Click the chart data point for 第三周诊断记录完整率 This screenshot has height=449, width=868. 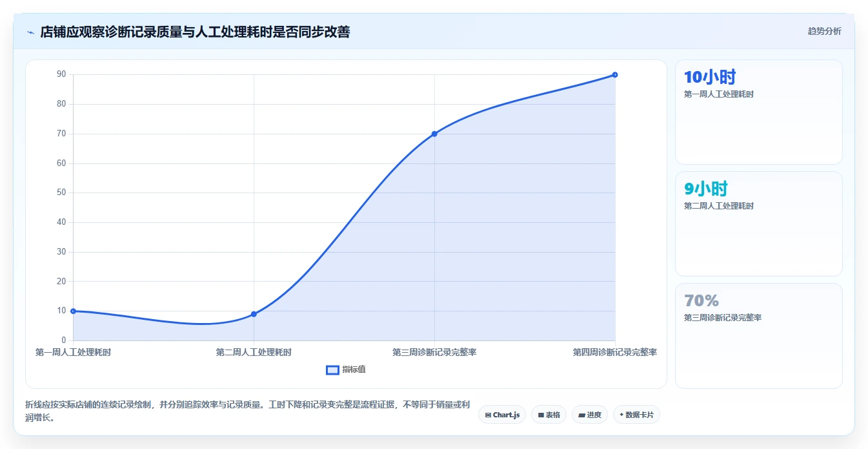coord(434,134)
